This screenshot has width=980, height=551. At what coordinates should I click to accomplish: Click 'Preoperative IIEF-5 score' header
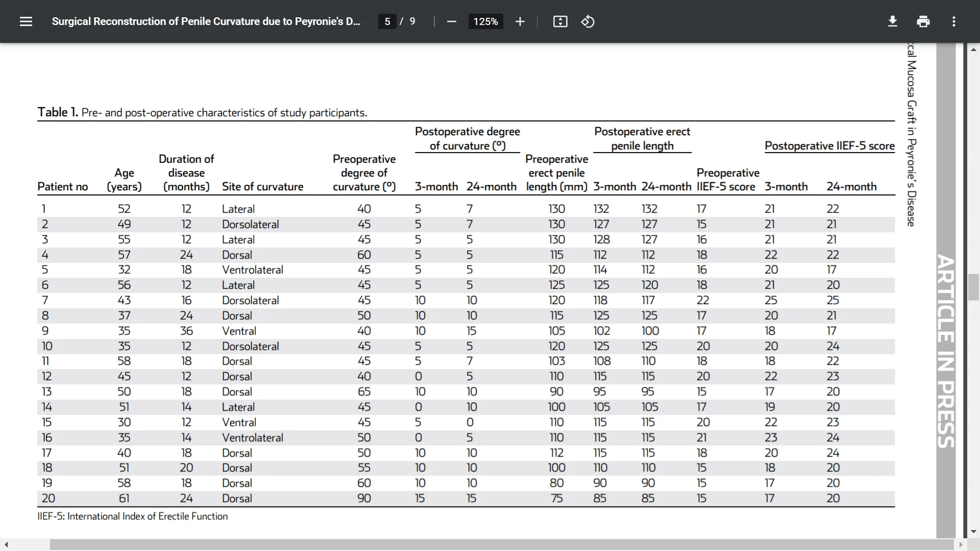pyautogui.click(x=728, y=180)
